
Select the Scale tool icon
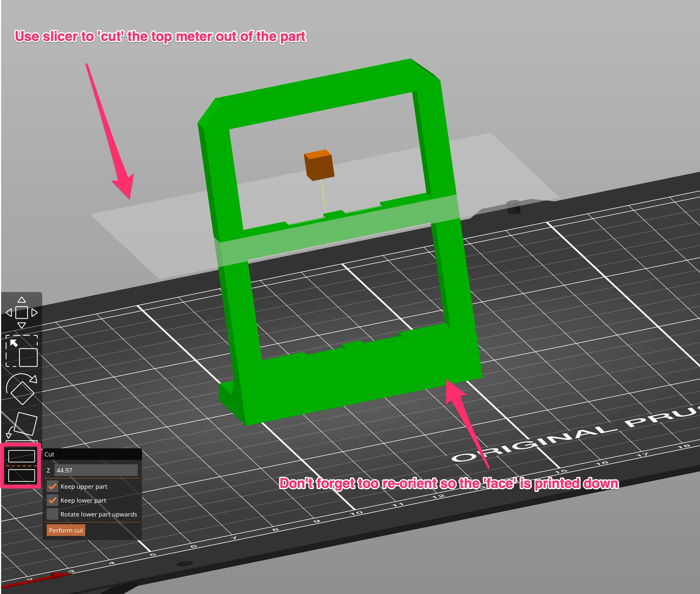pos(22,351)
